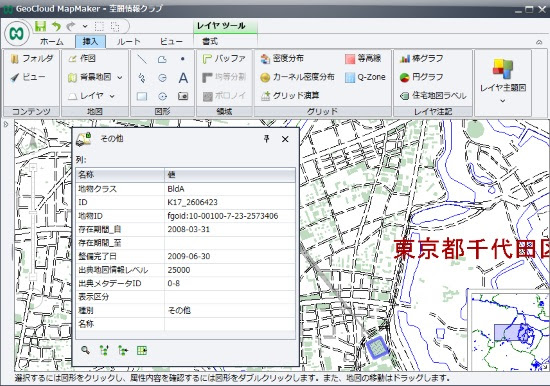The image size is (550, 386).
Task: Select the 整備完了日 value 2009-06-30
Action: pyautogui.click(x=188, y=257)
